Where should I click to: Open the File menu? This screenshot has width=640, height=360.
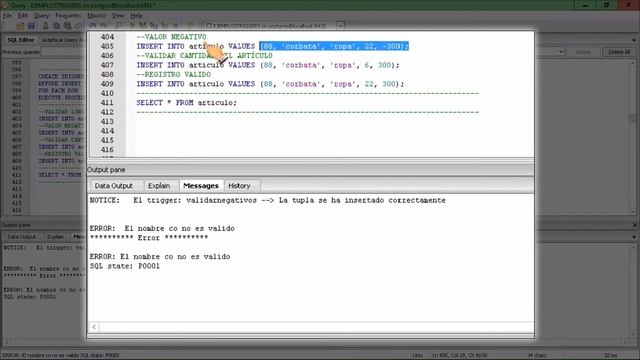pos(7,16)
